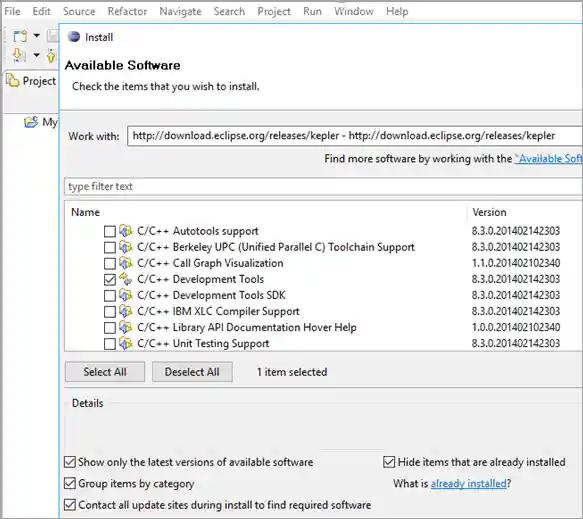Click the Select All button
Screen dimensions: 583x519
pos(105,372)
